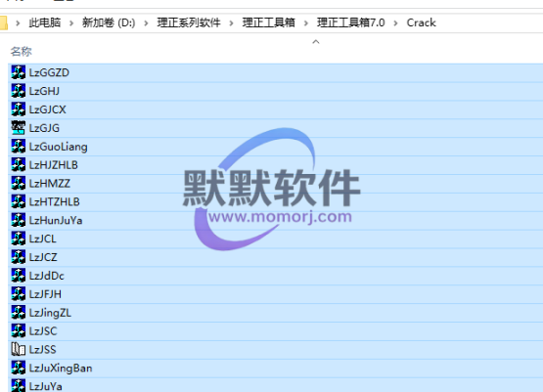The height and width of the screenshot is (392, 543).
Task: Click the LzJdDc file icon
Action: pos(18,276)
